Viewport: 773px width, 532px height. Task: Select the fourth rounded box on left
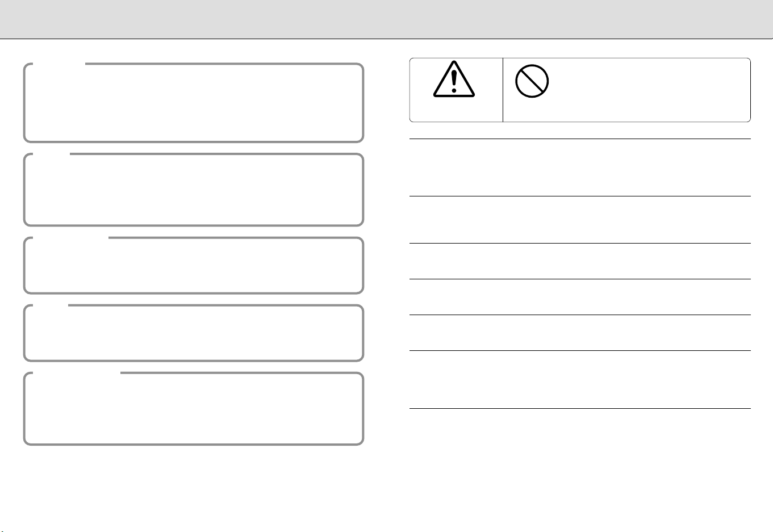(x=193, y=333)
